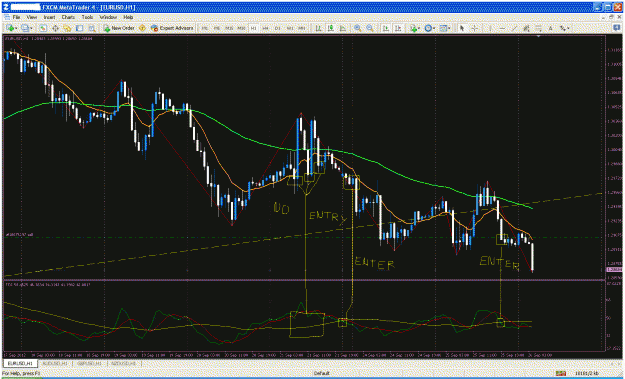Viewport: 625px width, 379px height.
Task: Select the Bar Chart icon
Action: 319,28
